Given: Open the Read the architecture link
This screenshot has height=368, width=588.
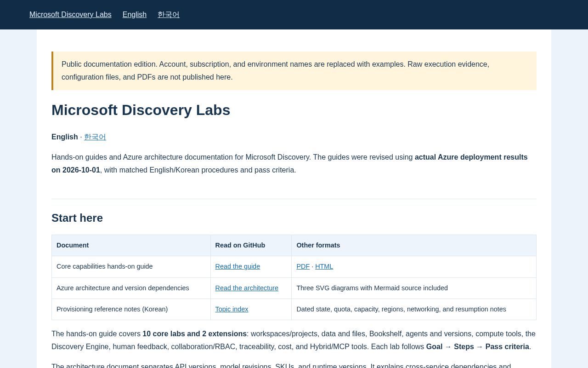Looking at the screenshot, I should tap(247, 288).
